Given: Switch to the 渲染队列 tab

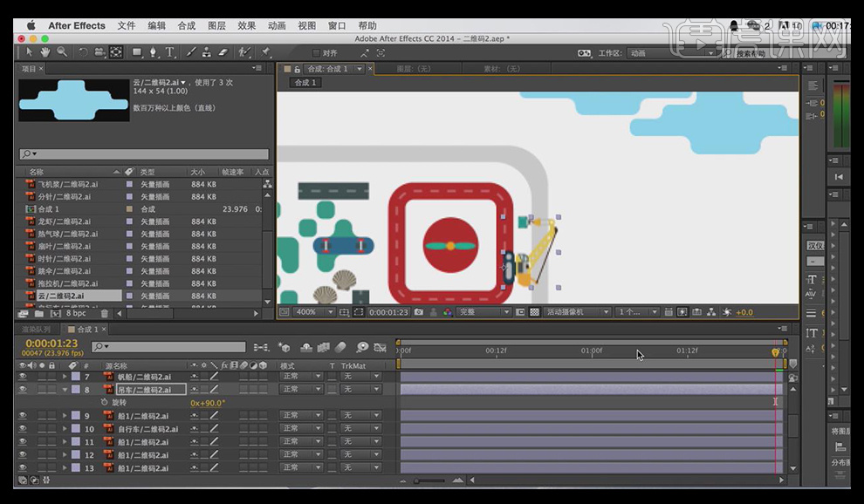Looking at the screenshot, I should [37, 330].
